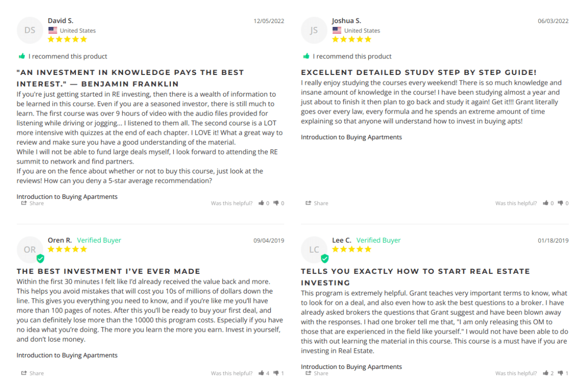Image resolution: width=588 pixels, height=392 pixels.
Task: Open Introduction to Buying Apartments under Lee's review
Action: point(351,367)
